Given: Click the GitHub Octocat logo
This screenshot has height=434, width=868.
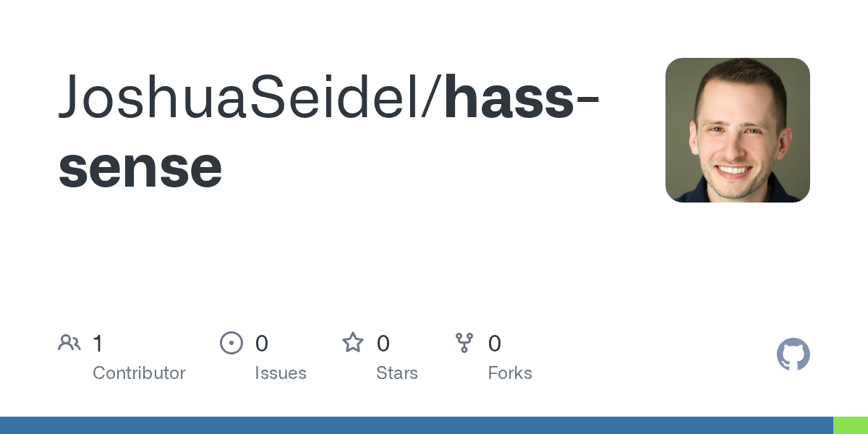Looking at the screenshot, I should point(793,354).
